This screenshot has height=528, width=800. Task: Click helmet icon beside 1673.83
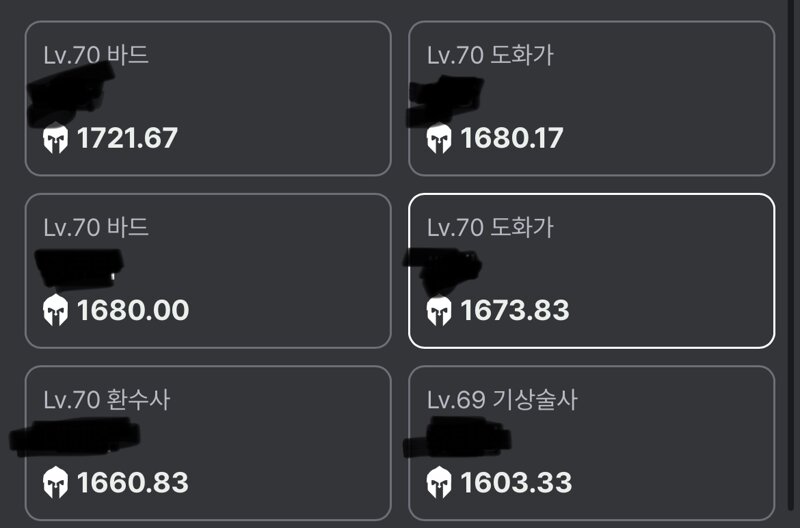click(439, 311)
